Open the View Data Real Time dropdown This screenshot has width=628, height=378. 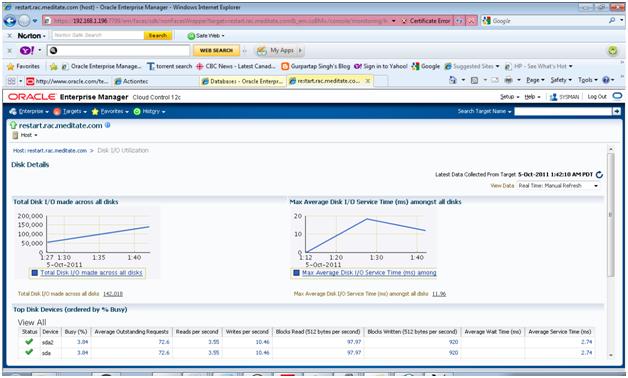point(558,186)
